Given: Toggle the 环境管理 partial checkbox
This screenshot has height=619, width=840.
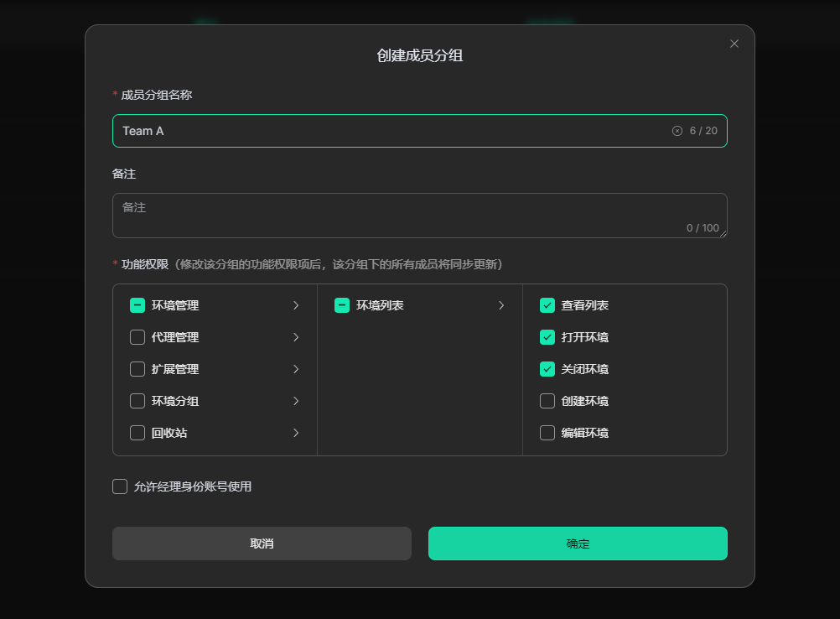Looking at the screenshot, I should coord(137,305).
